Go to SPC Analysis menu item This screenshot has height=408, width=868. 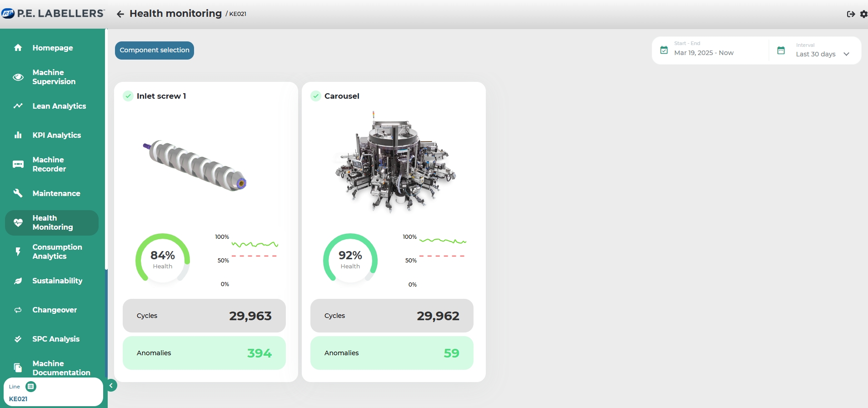(x=56, y=339)
